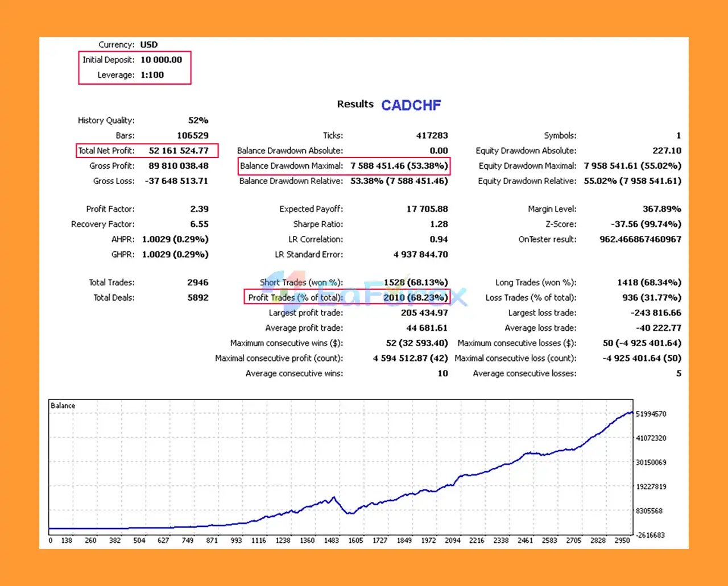Click the Profit Factor value 2.39
Screen dimensions: 728x586
click(199, 209)
